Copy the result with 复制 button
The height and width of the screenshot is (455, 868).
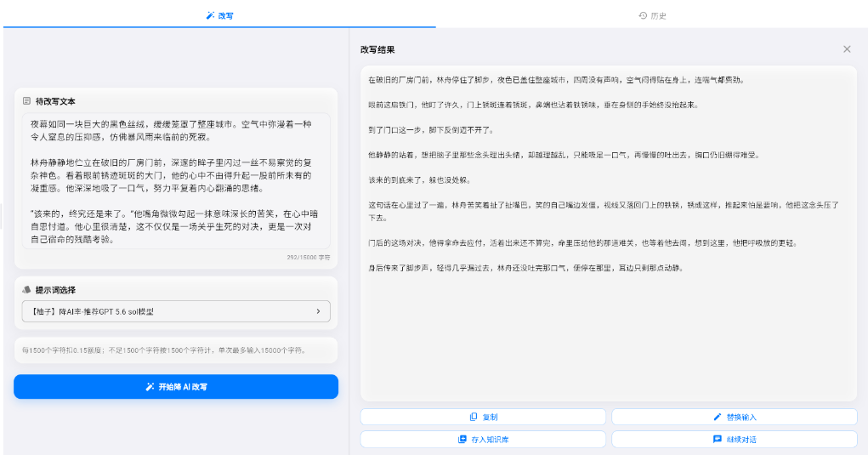(x=483, y=417)
